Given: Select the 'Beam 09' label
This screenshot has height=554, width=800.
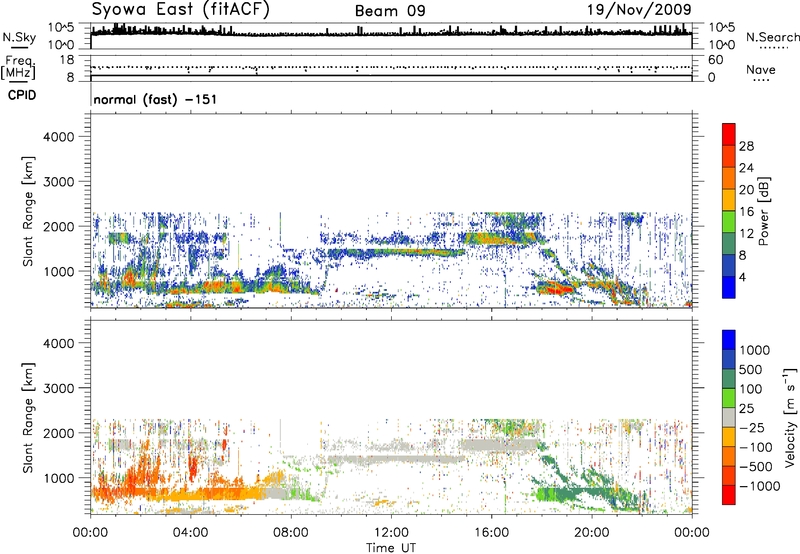Looking at the screenshot, I should click(x=390, y=11).
